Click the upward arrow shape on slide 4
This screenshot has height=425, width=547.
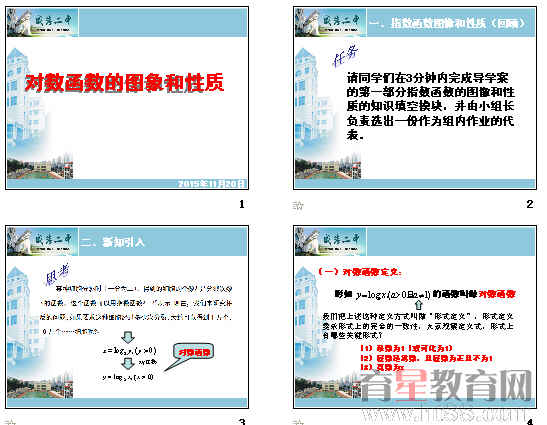(x=418, y=305)
